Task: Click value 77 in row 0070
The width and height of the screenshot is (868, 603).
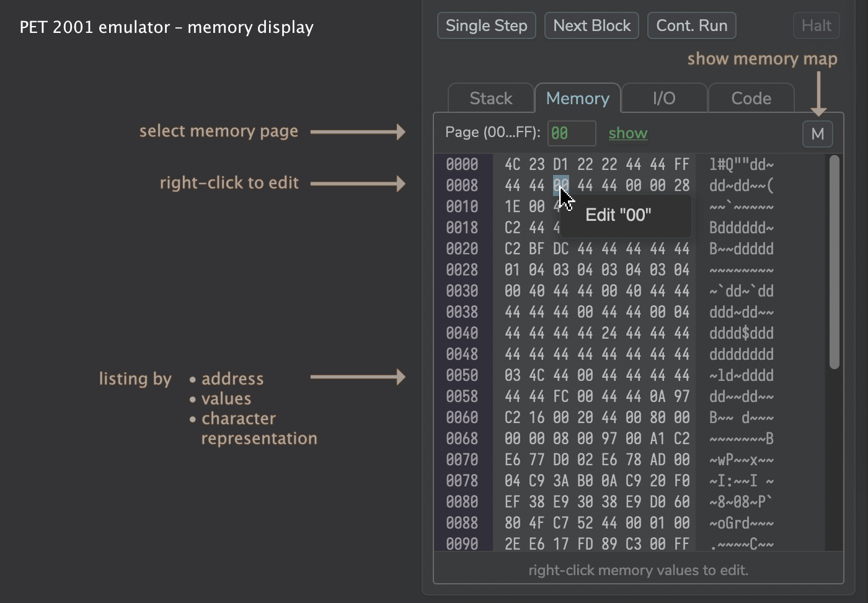Action: (537, 460)
